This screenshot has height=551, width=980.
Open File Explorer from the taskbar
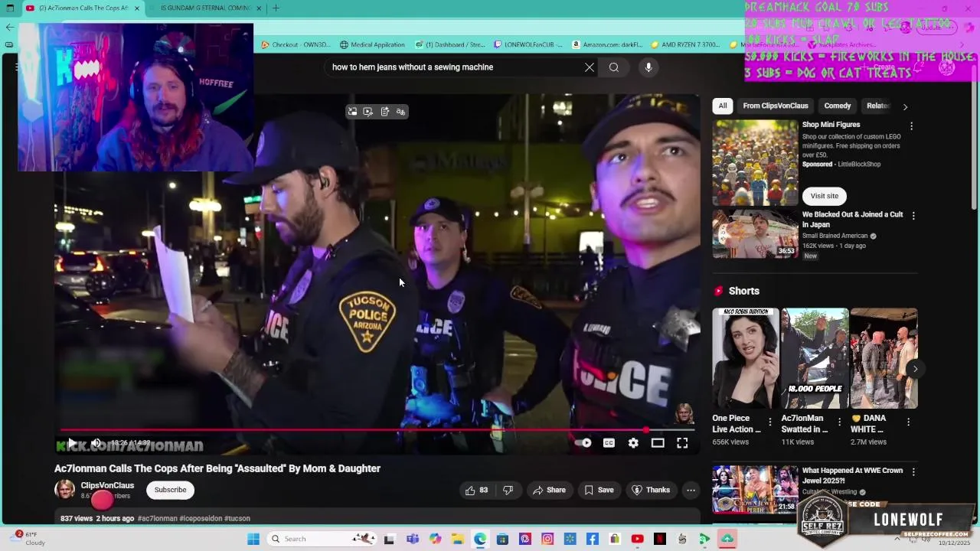[457, 539]
